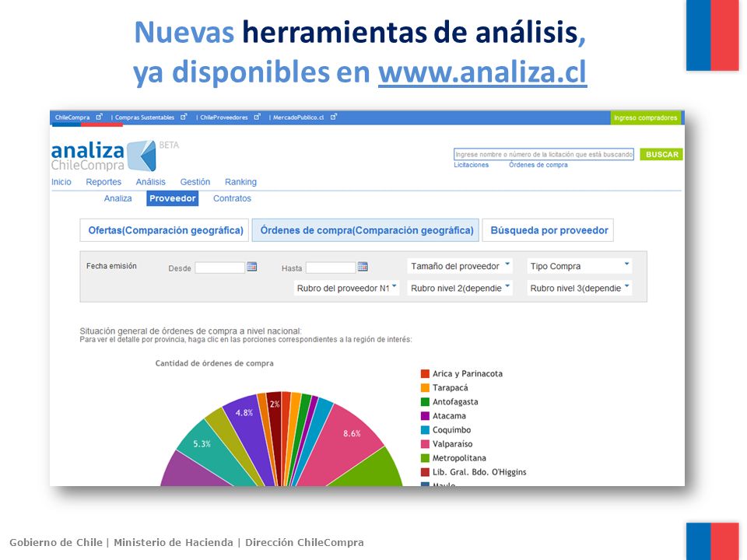Screen dimensions: 747x560
Task: Click the Ingreso compradores button
Action: (x=646, y=117)
